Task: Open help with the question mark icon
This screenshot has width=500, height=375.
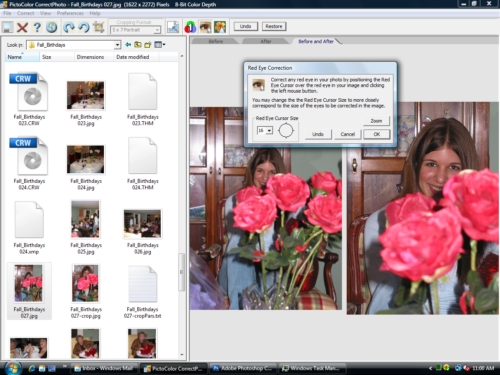Action: point(37,27)
